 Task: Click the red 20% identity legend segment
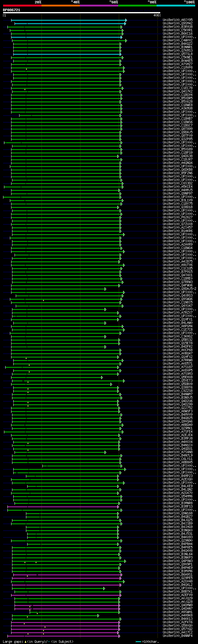[22, 6]
